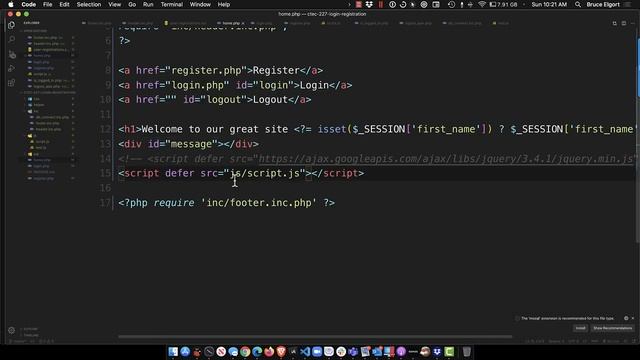Close the home.php editor tab
This screenshot has width=640, height=360.
click(x=243, y=23)
